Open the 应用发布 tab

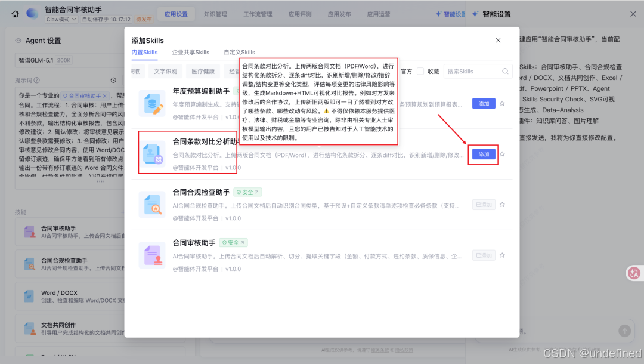(339, 14)
